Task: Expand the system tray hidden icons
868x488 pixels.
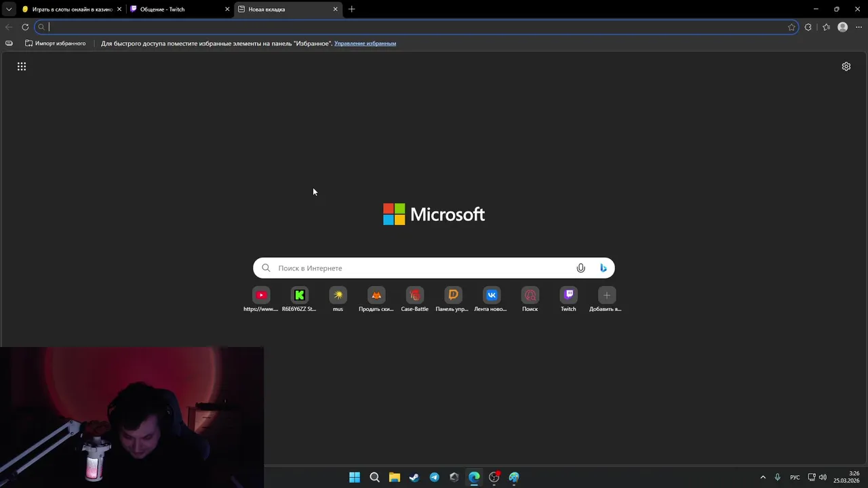Action: (x=763, y=477)
